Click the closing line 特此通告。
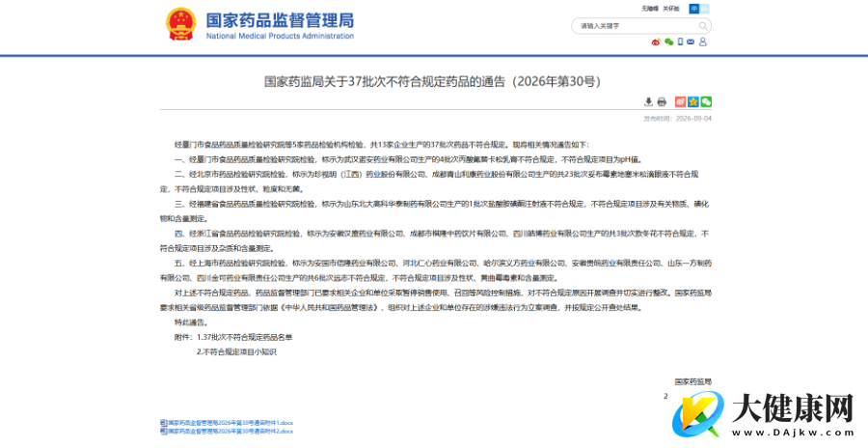This screenshot has height=448, width=868. click(x=192, y=322)
